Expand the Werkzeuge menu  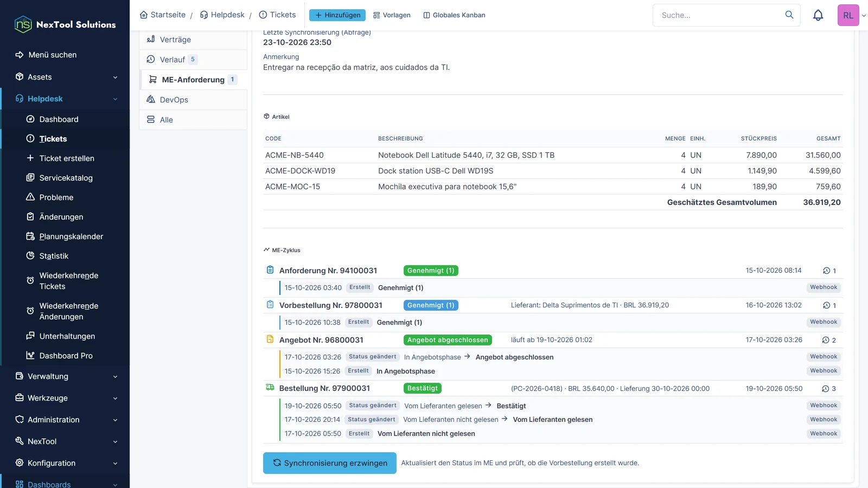tap(65, 398)
